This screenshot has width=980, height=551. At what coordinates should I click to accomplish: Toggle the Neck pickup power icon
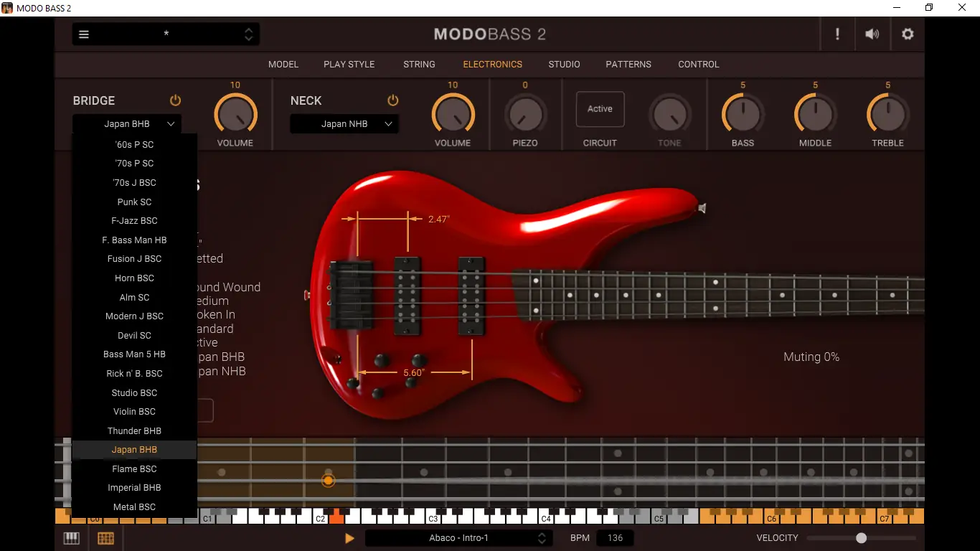(392, 100)
